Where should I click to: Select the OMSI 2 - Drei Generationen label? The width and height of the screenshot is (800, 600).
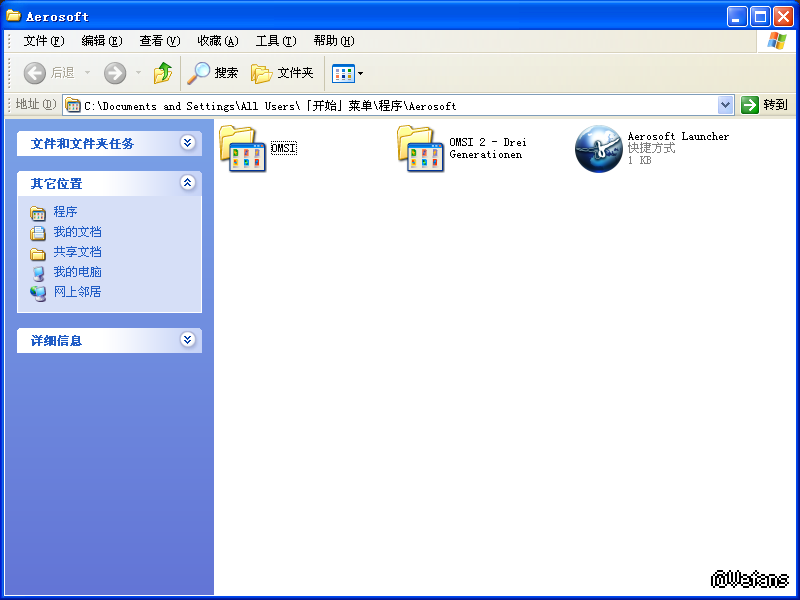pos(488,148)
